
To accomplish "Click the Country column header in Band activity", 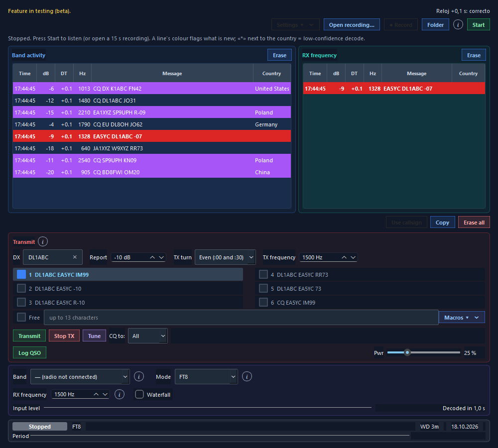I will click(x=271, y=73).
